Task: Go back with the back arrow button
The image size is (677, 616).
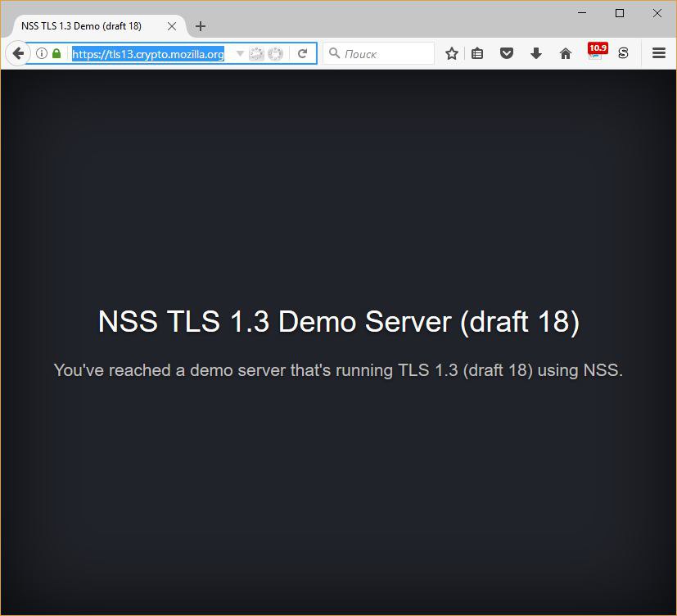Action: pyautogui.click(x=18, y=53)
